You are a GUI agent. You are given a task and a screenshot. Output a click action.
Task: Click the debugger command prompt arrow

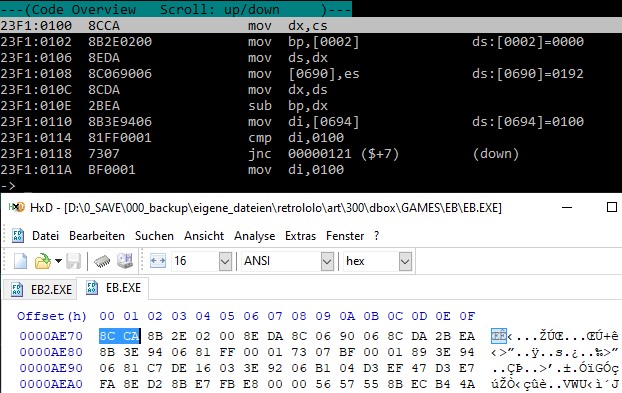(x=8, y=186)
